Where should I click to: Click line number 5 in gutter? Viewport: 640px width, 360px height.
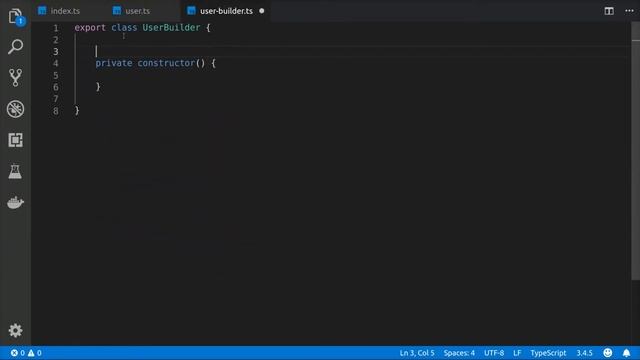pyautogui.click(x=56, y=75)
